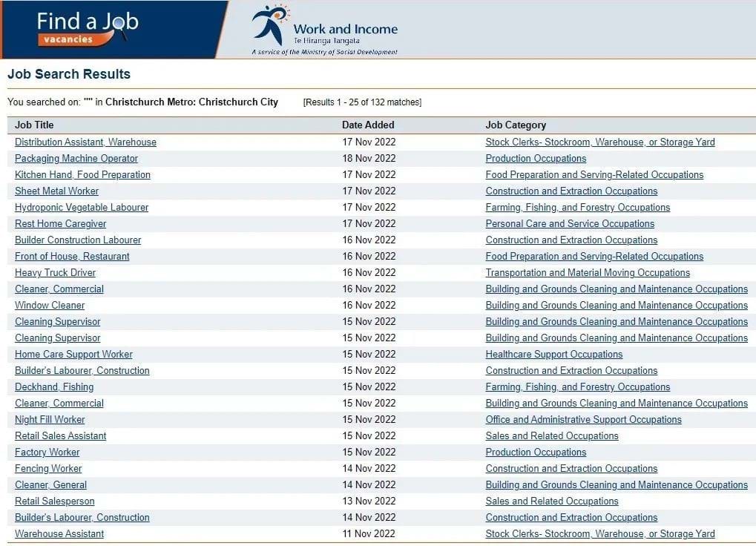756x546 pixels.
Task: Click the Job Category column header
Action: pyautogui.click(x=516, y=125)
